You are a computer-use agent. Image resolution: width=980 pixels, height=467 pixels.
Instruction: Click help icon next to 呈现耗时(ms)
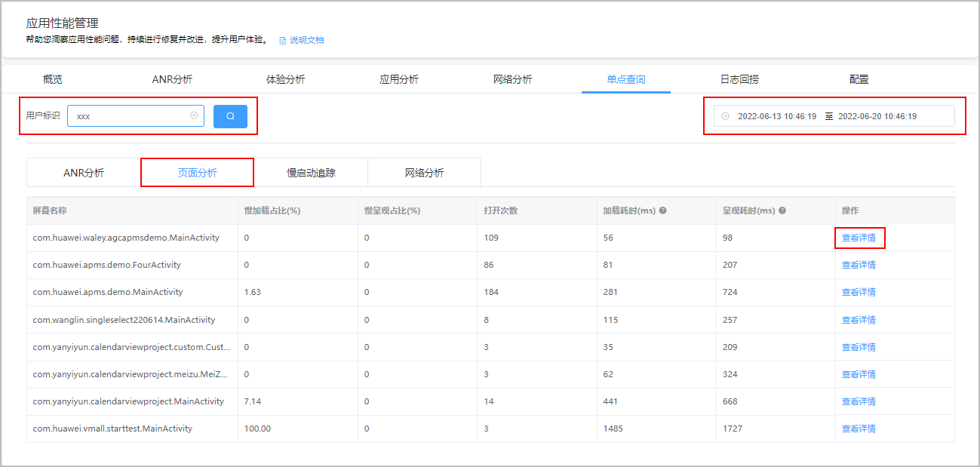point(782,210)
